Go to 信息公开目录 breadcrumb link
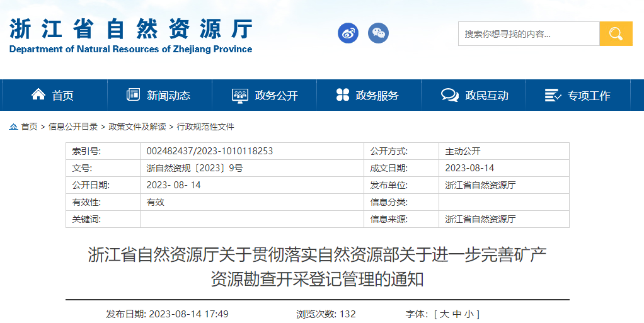Screen dimensions: 644x323 tap(73, 127)
